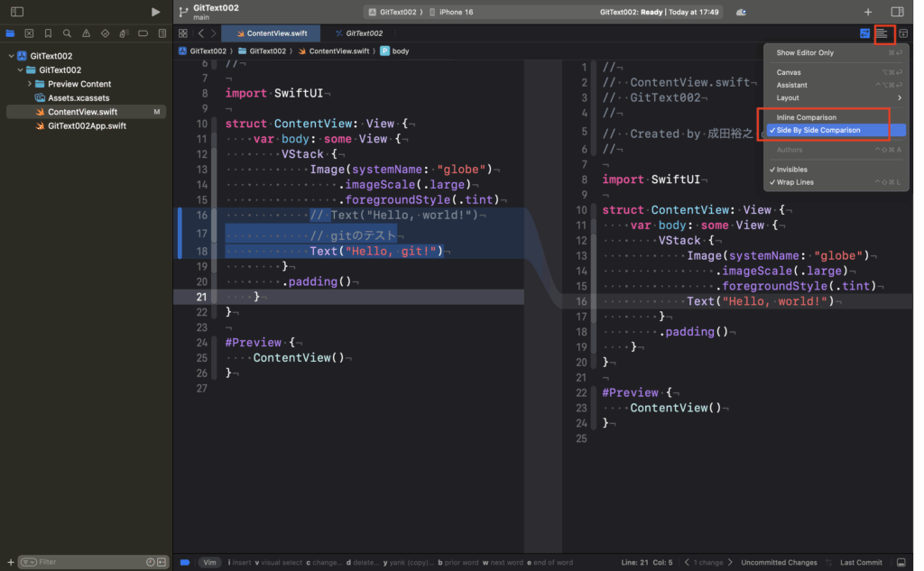Click GitText002 project in jump bar

(x=202, y=51)
